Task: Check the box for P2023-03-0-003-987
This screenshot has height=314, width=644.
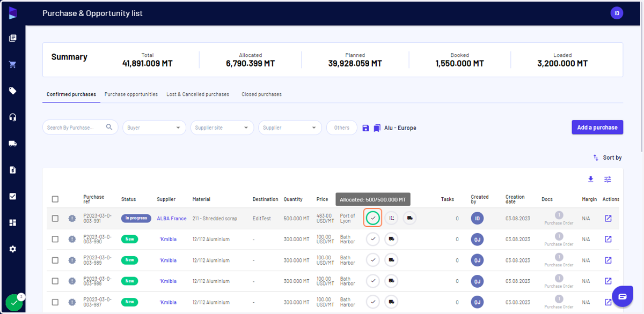Action: click(x=55, y=302)
